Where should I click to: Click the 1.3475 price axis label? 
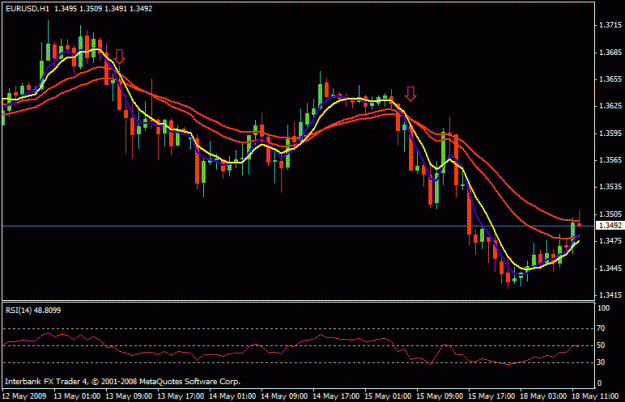tap(610, 241)
